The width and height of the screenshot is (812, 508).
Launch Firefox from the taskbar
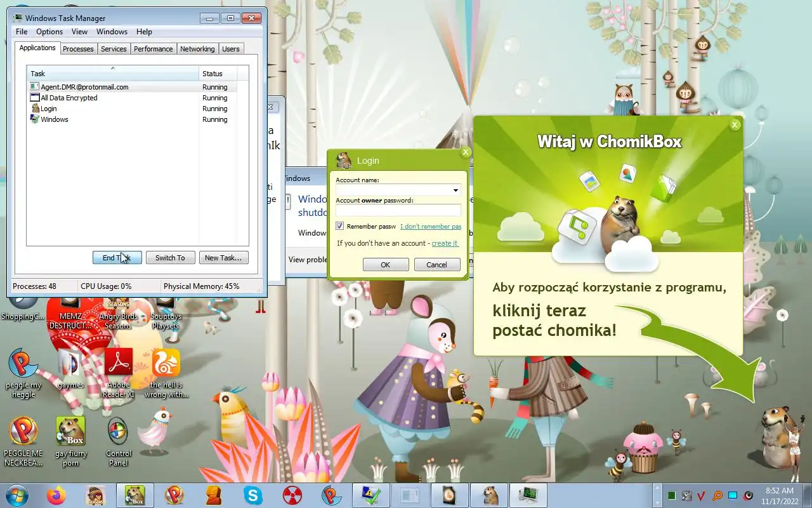click(56, 495)
